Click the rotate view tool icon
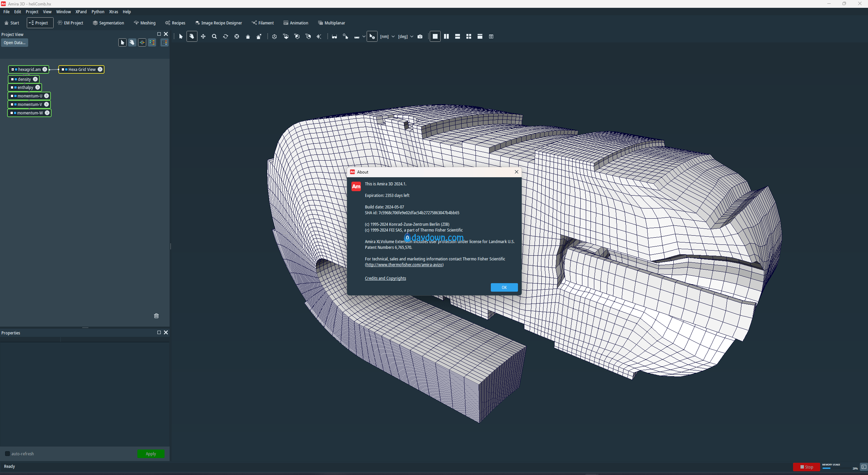 click(x=225, y=36)
